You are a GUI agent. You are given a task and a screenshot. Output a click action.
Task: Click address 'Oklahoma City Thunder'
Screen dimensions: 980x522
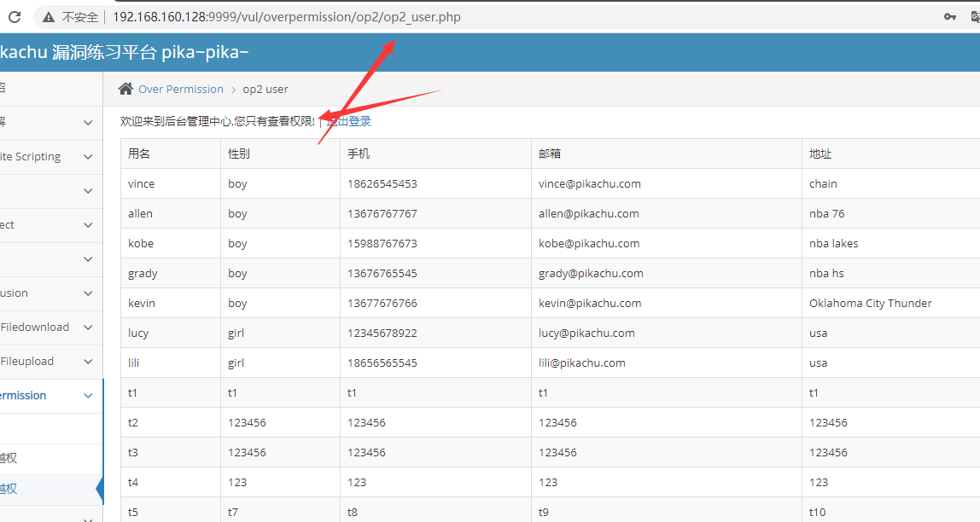tap(871, 304)
